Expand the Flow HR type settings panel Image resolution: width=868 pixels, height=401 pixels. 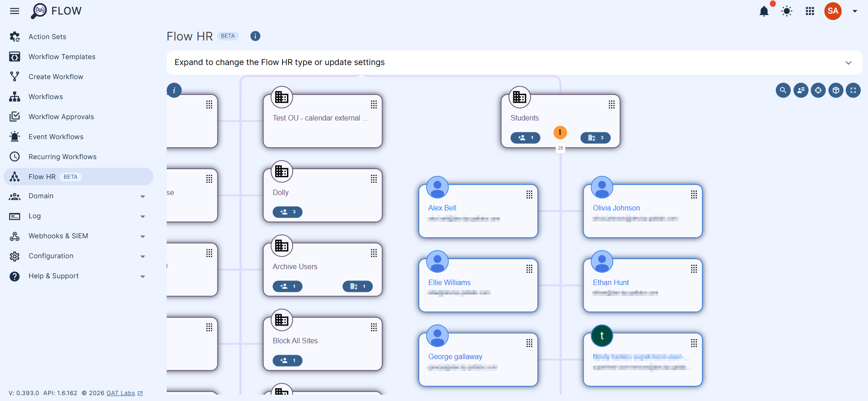[848, 63]
